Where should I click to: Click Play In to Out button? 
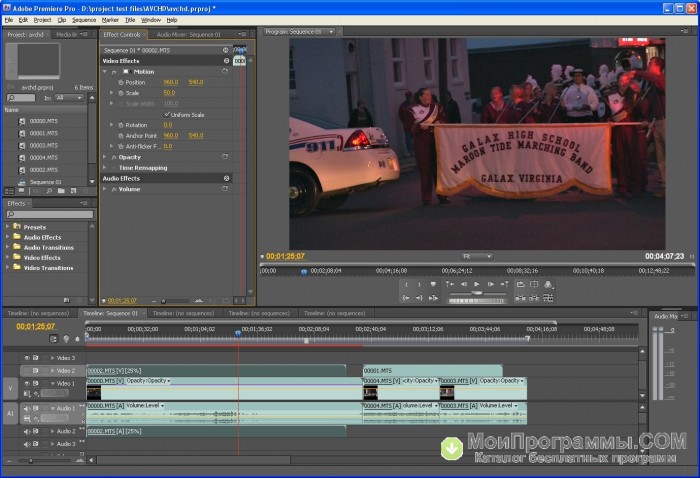point(433,298)
